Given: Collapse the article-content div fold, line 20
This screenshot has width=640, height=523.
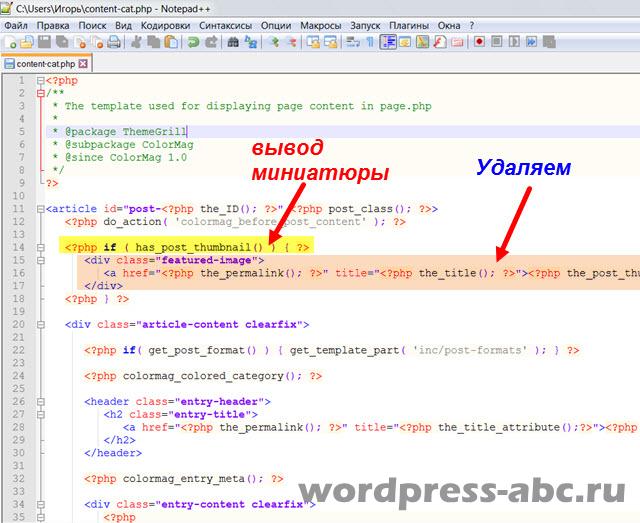Looking at the screenshot, I should click(x=40, y=325).
